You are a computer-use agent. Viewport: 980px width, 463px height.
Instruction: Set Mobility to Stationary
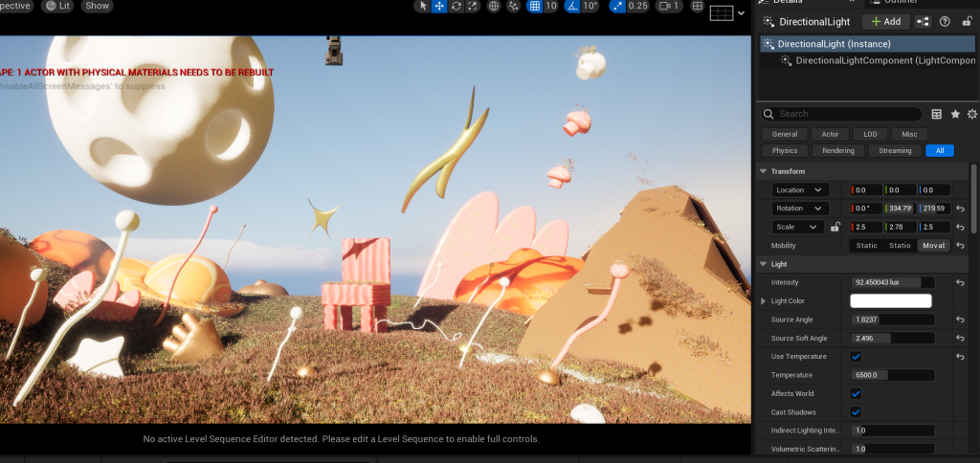click(900, 246)
